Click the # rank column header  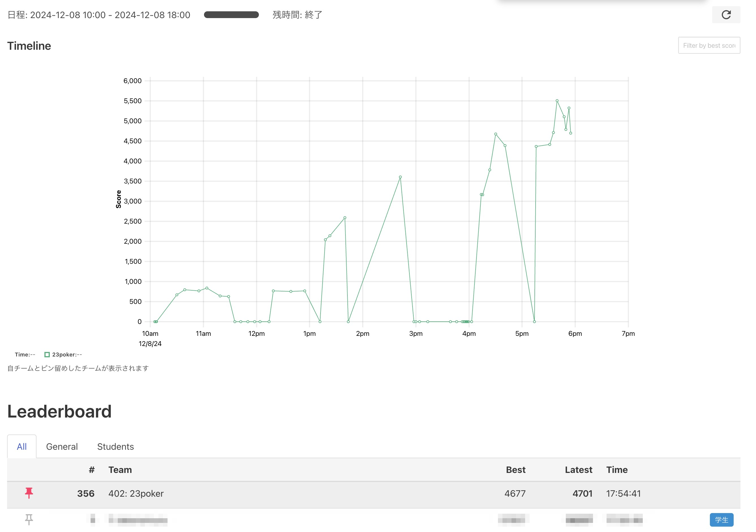(x=92, y=470)
